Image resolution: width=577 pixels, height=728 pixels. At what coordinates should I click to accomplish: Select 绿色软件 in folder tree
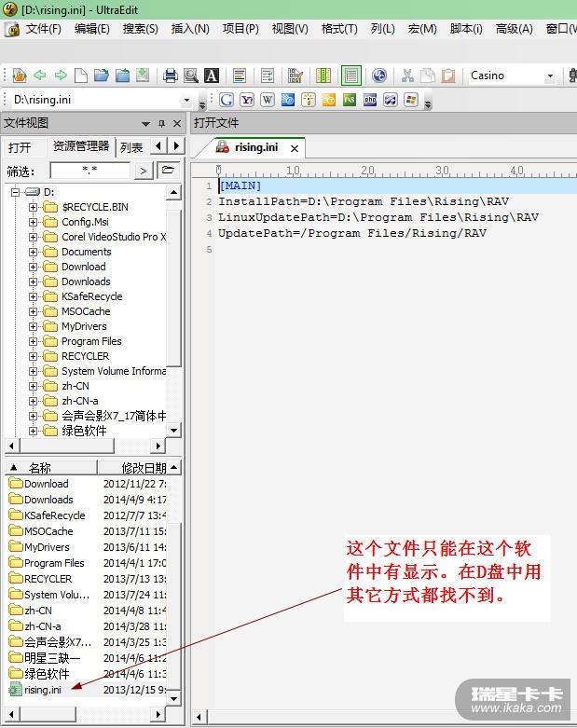click(x=84, y=431)
